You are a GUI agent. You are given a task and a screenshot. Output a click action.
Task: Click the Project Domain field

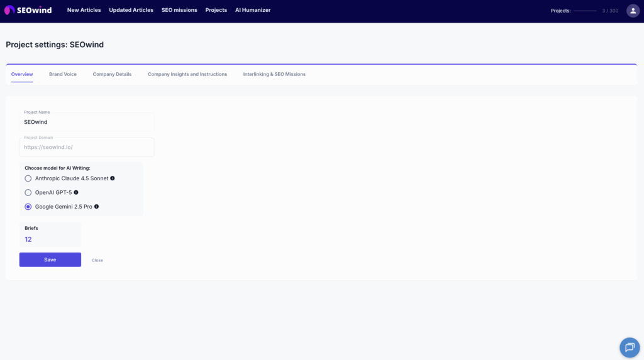click(87, 147)
